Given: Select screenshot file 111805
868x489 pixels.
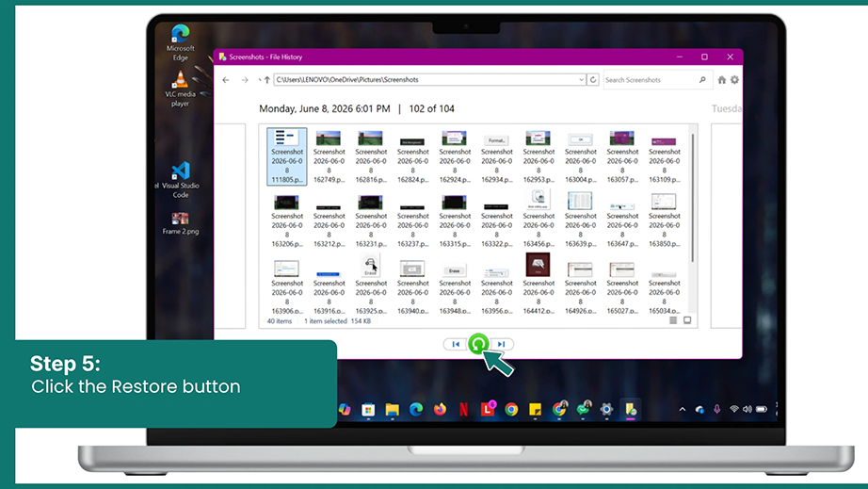Looking at the screenshot, I should click(287, 156).
